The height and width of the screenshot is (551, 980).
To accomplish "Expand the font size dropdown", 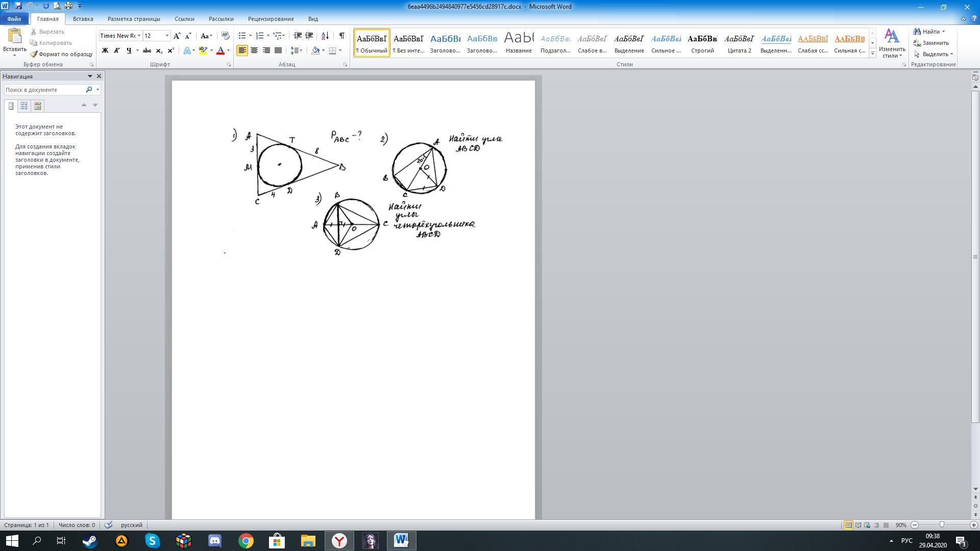I will [x=167, y=36].
